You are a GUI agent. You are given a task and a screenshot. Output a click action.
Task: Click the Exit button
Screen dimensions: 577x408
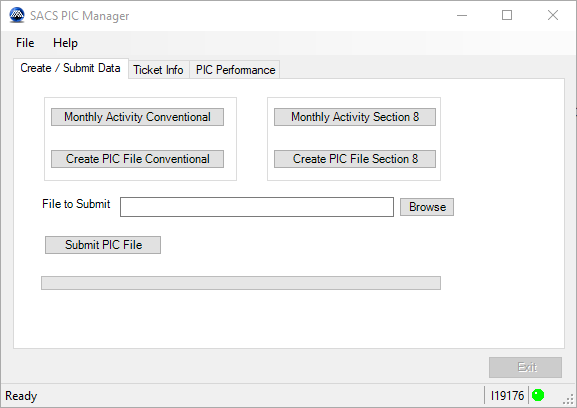pyautogui.click(x=525, y=367)
